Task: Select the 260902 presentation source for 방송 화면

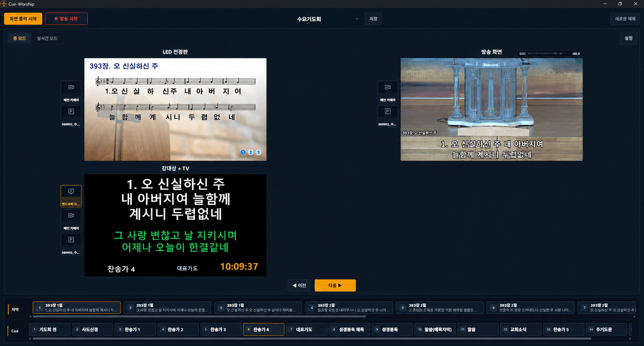Action: 388,116
